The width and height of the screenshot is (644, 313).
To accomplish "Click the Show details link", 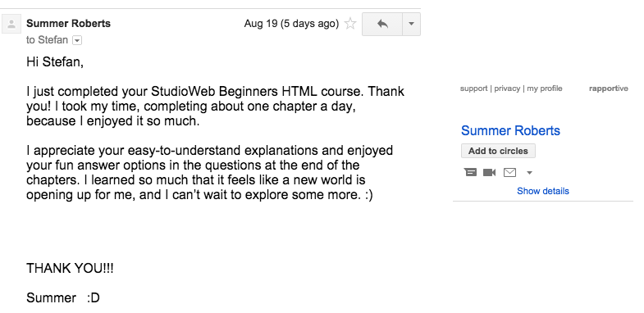I will point(542,191).
